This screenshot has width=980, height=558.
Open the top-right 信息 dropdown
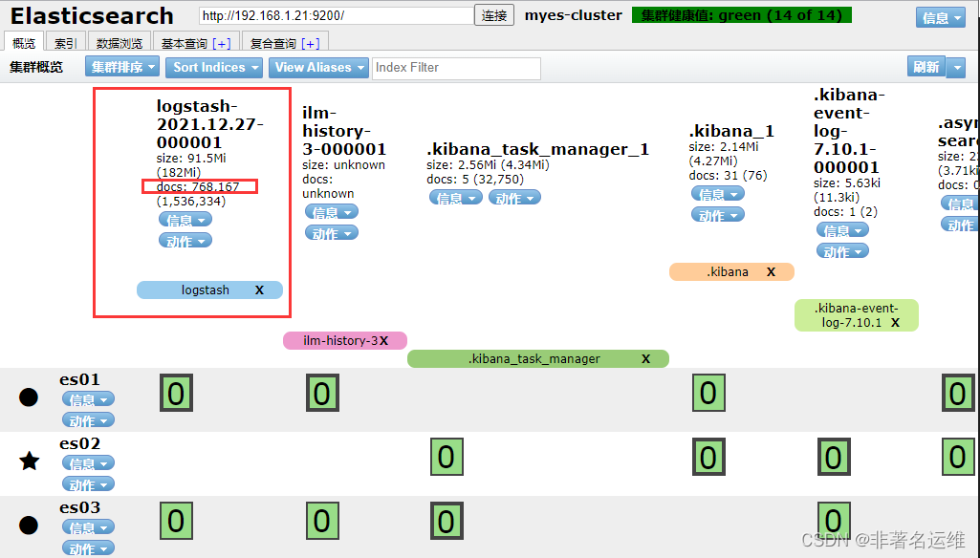coord(941,17)
